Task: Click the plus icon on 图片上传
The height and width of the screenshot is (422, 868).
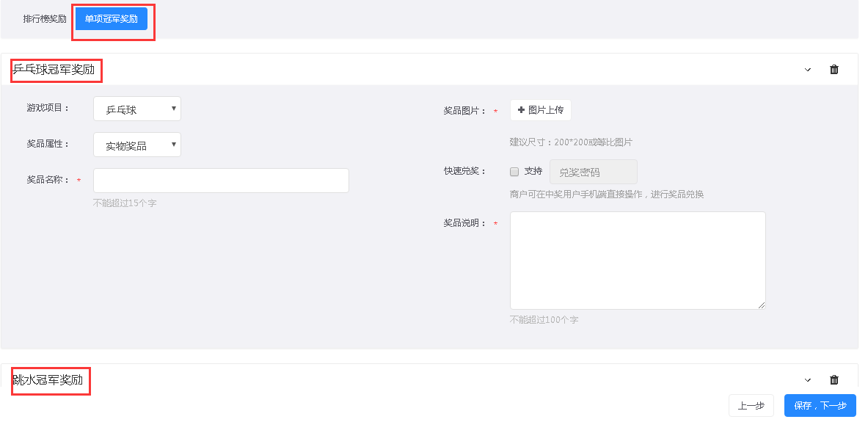Action: pos(521,110)
